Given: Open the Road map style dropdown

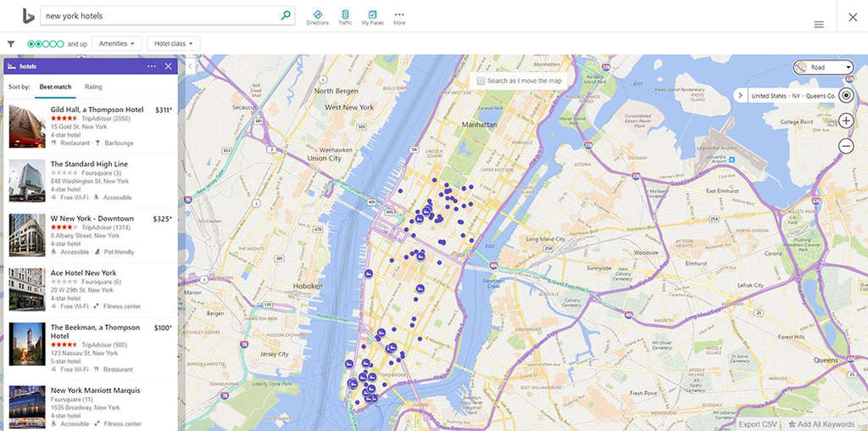Looking at the screenshot, I should pyautogui.click(x=823, y=67).
